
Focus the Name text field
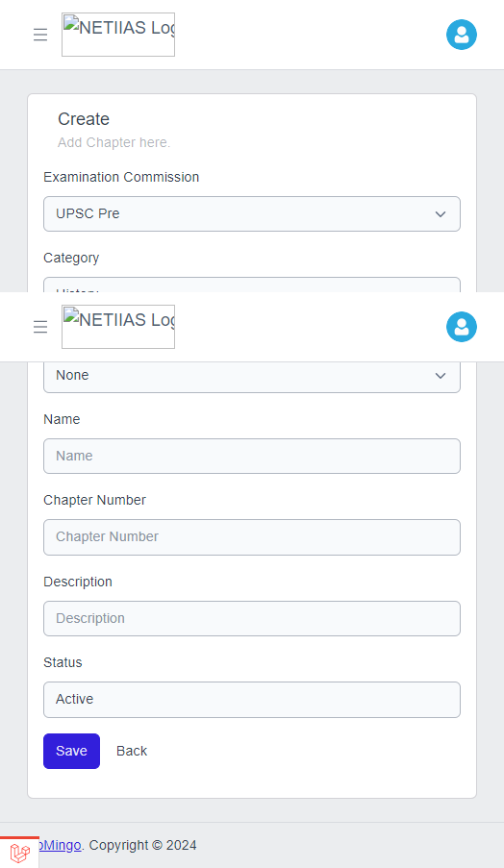(x=252, y=457)
